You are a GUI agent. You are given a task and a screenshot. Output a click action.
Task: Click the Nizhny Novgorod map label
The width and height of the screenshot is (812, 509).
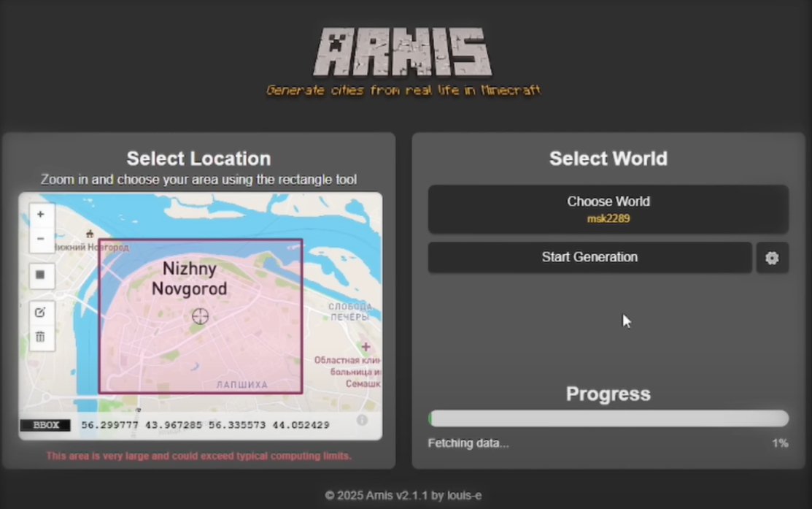click(190, 278)
